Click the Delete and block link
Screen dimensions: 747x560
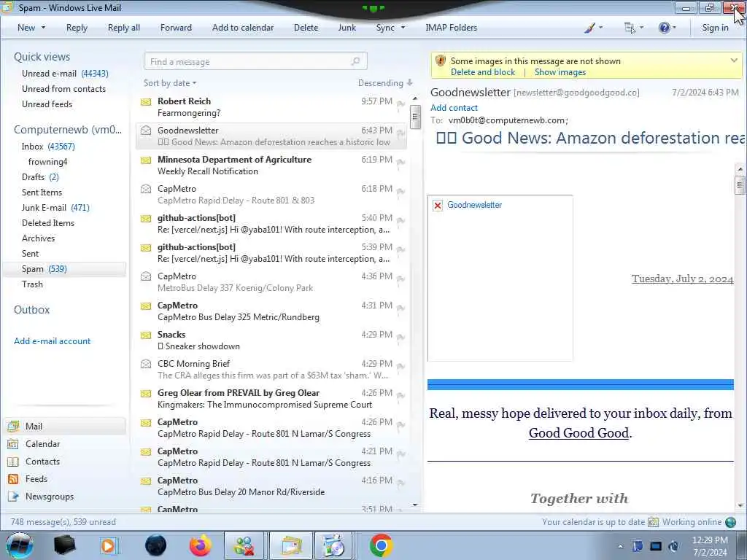[x=483, y=72]
